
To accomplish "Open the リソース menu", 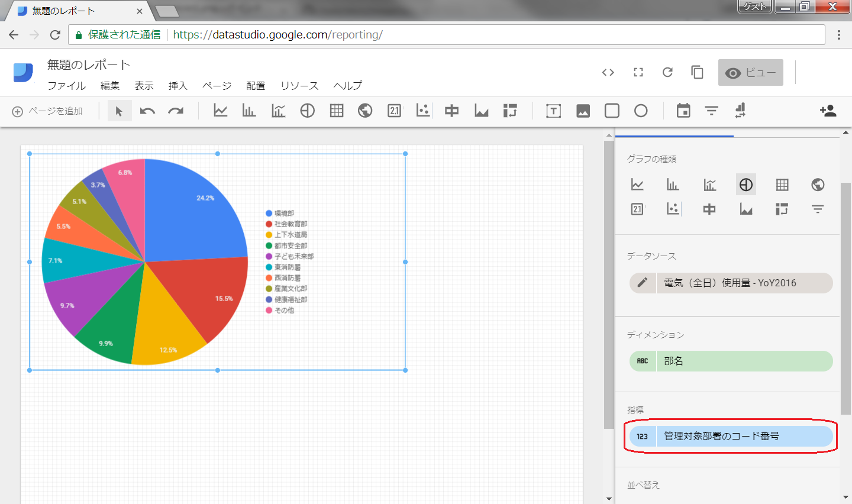I will click(x=299, y=86).
